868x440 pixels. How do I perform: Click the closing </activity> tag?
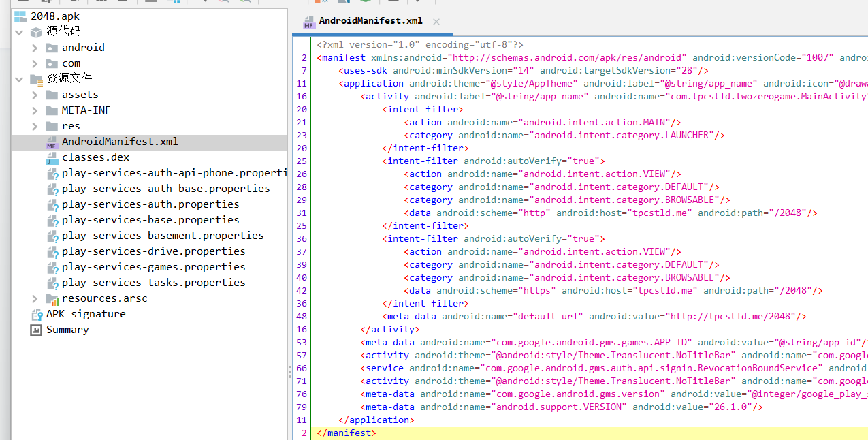(x=390, y=330)
